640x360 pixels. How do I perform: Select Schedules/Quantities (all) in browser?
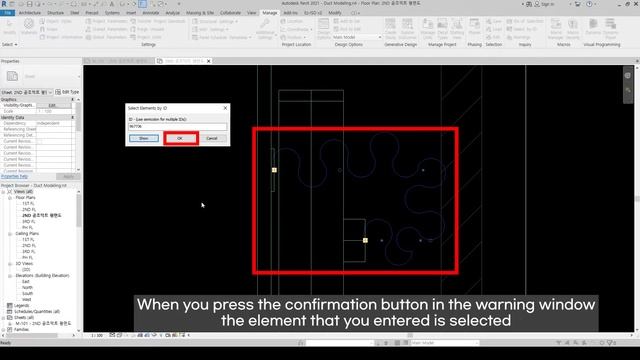tap(37, 311)
